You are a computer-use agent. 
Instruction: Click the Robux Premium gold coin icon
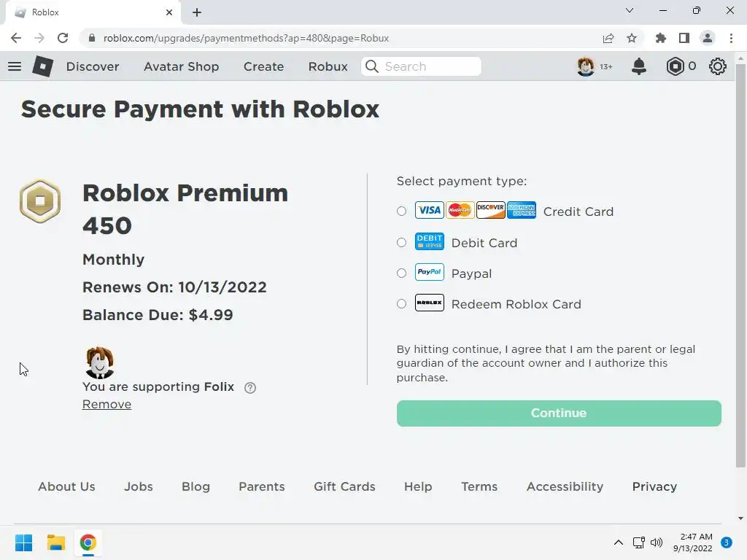[40, 201]
